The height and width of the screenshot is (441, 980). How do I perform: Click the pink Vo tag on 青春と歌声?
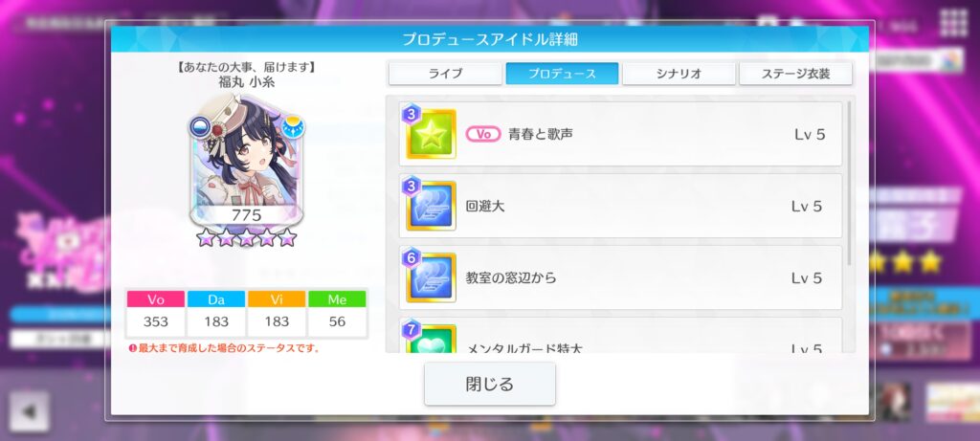[483, 134]
